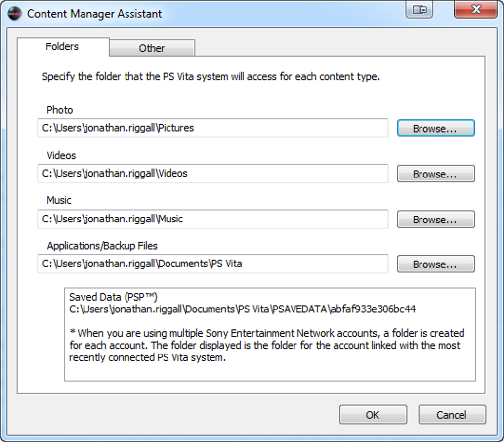Select the Applications/Backup Files path field

[x=212, y=264]
